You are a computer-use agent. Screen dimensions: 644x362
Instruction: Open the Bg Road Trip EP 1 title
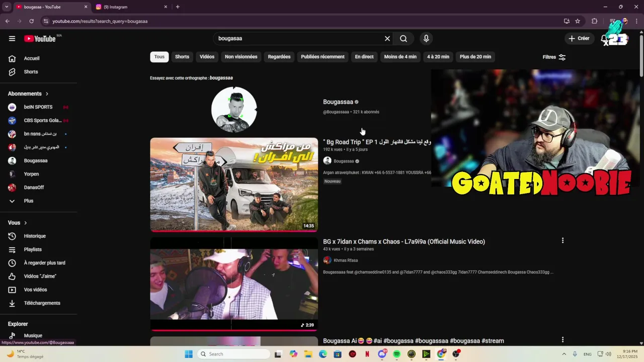point(377,142)
